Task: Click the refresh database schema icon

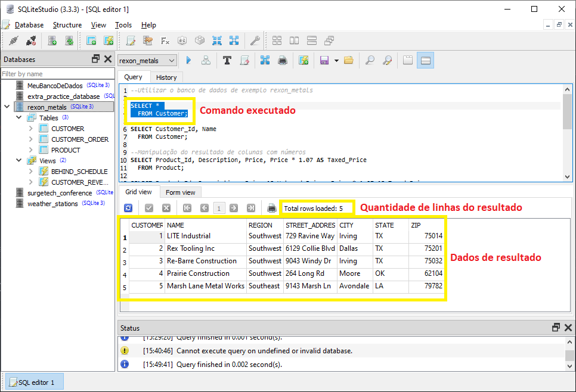Action: click(69, 41)
